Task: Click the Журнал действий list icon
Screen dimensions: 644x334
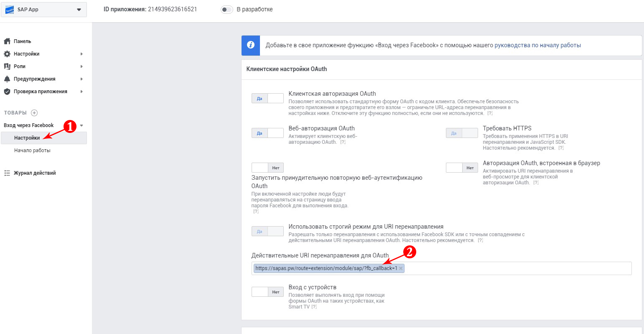Action: pyautogui.click(x=7, y=173)
